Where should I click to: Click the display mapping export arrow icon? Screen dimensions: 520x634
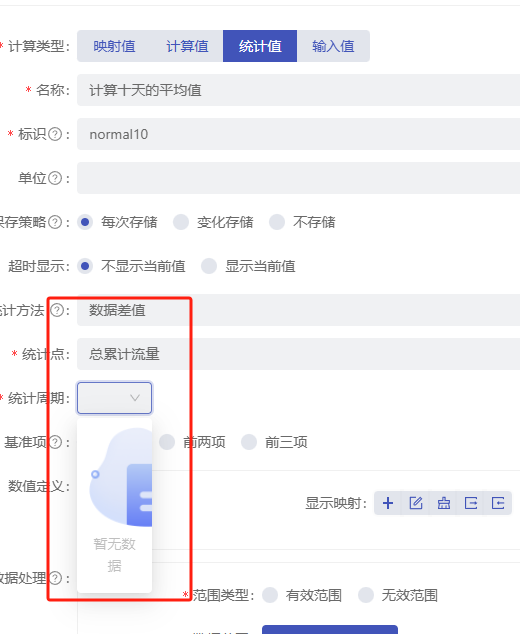pos(471,503)
